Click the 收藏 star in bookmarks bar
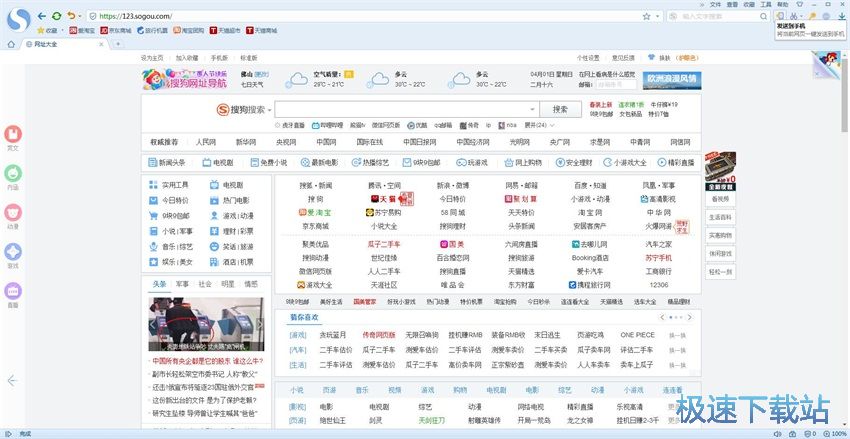 click(41, 30)
